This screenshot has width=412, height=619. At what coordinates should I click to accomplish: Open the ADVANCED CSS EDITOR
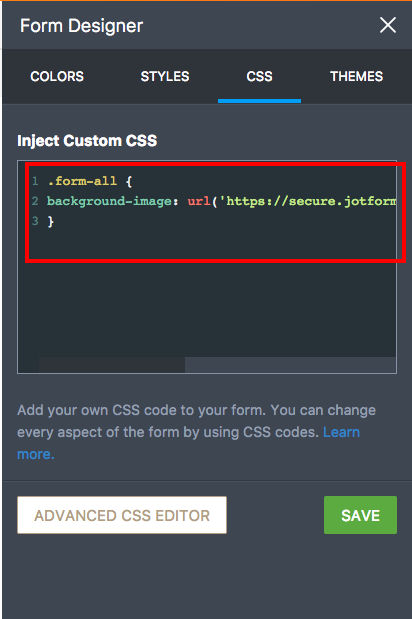(x=122, y=515)
